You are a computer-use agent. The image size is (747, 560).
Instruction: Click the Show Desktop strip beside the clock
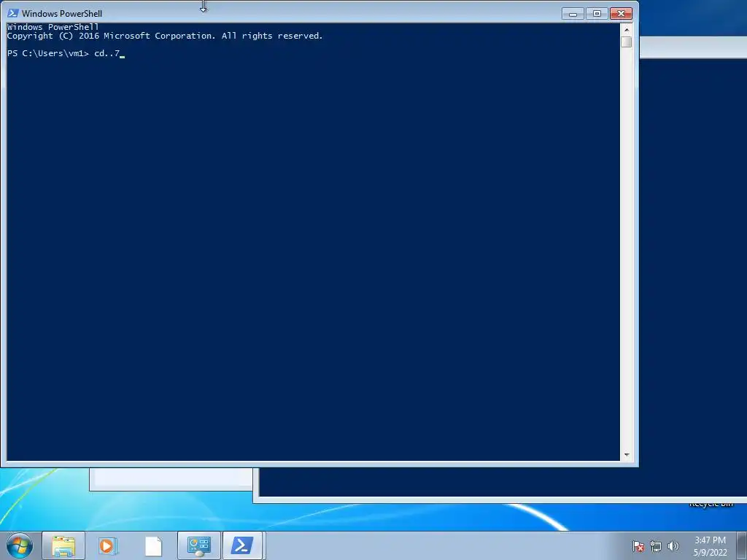coord(742,545)
